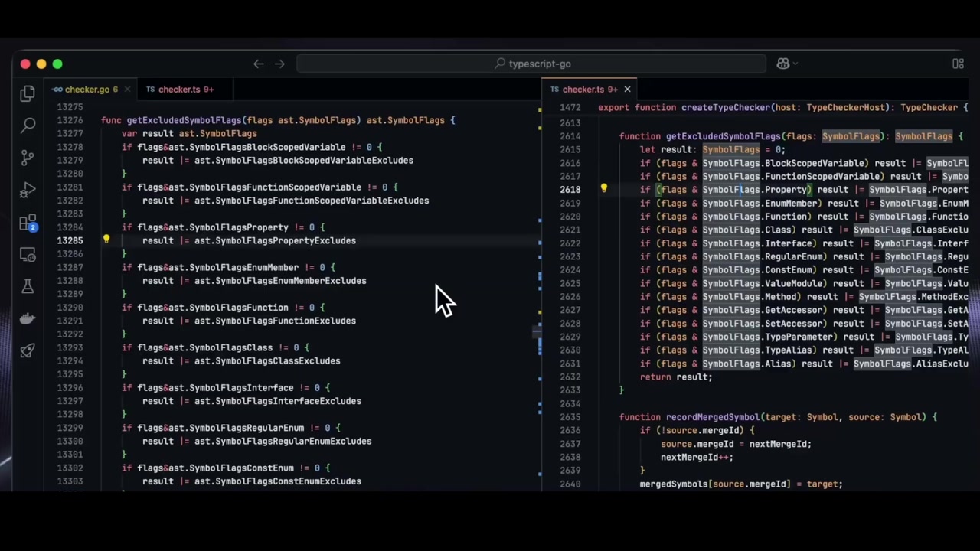Click the return result; line
This screenshot has height=551, width=980.
click(676, 377)
